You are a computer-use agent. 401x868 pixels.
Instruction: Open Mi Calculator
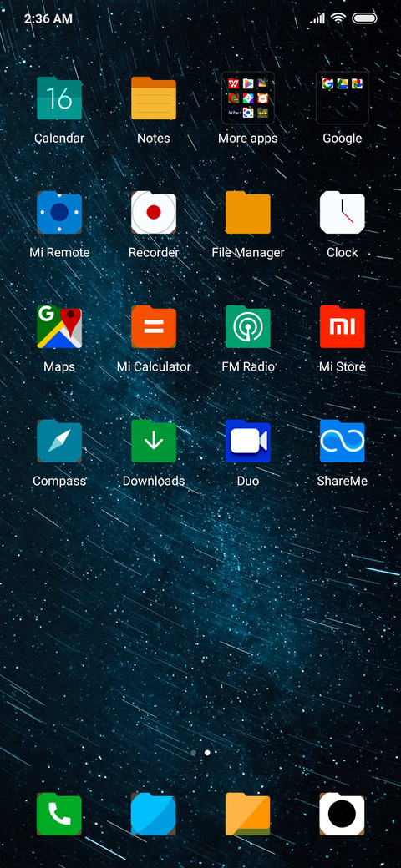click(154, 326)
